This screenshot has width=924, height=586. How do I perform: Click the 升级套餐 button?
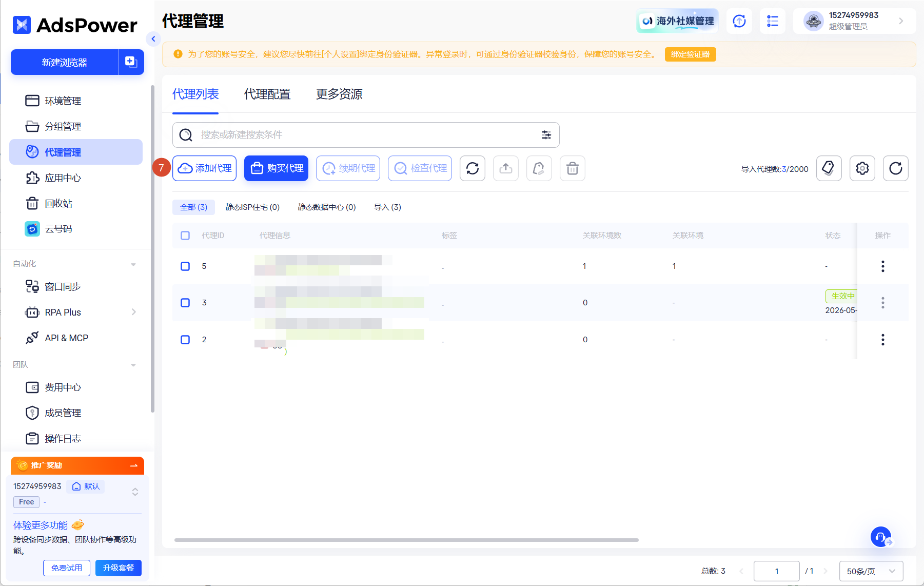coord(119,568)
